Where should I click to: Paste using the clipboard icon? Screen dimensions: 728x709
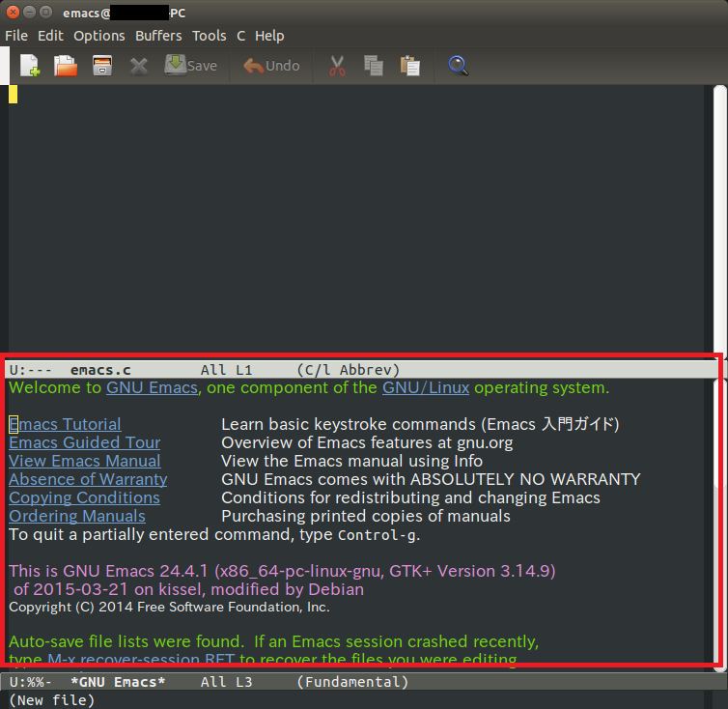pos(410,66)
